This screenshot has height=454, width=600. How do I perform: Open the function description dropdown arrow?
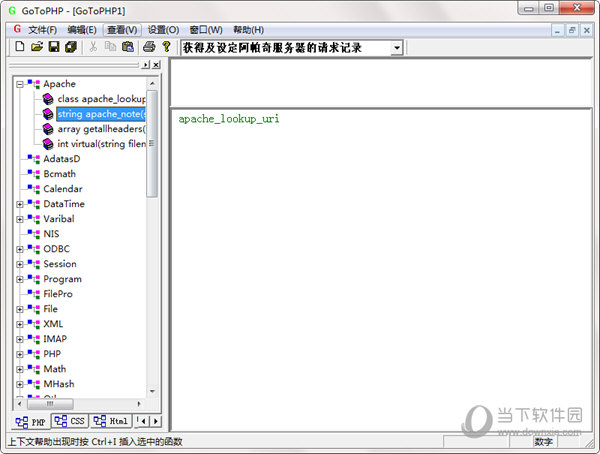397,48
